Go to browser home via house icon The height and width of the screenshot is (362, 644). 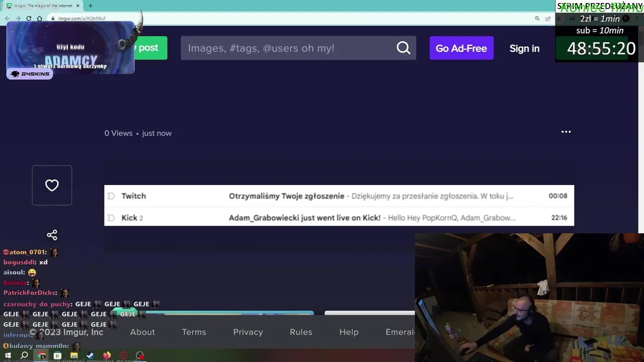(39, 18)
